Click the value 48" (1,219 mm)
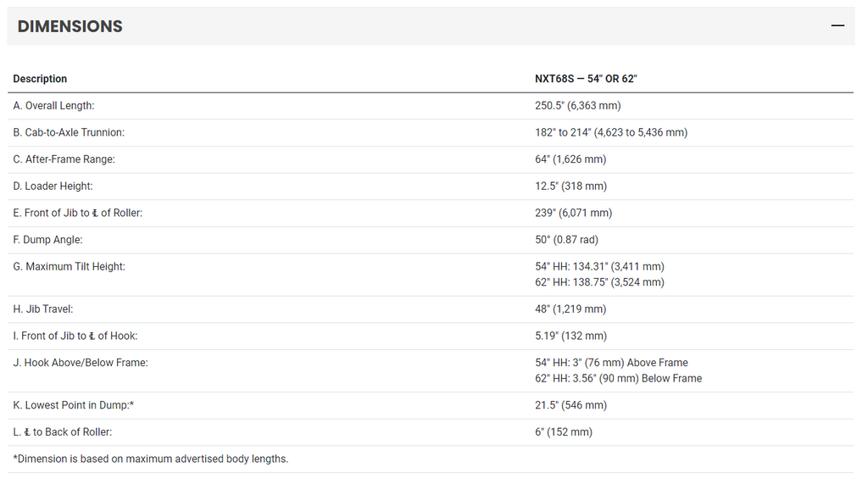 (570, 309)
